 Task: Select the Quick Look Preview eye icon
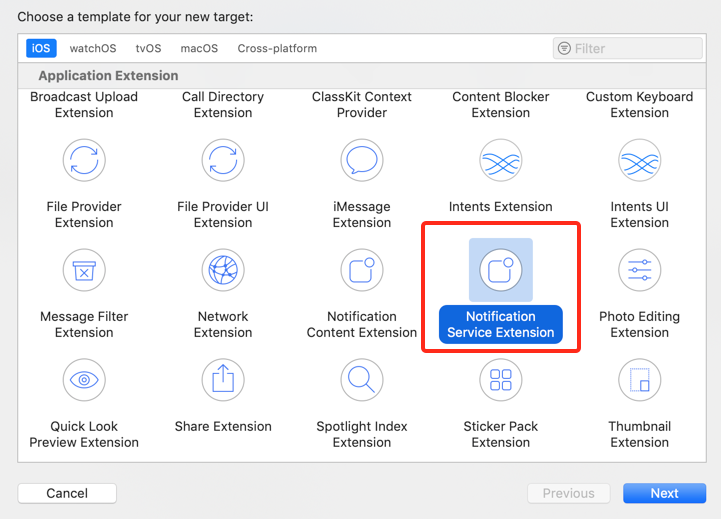click(x=84, y=380)
